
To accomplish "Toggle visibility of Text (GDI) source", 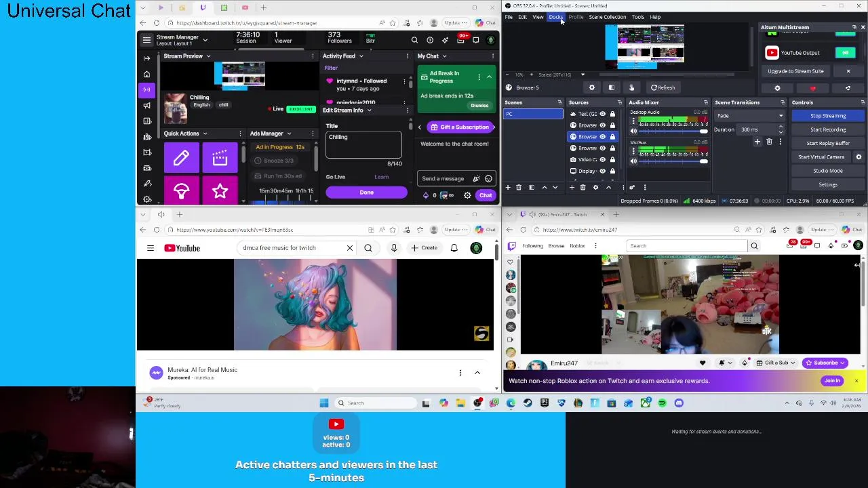I will pyautogui.click(x=602, y=114).
